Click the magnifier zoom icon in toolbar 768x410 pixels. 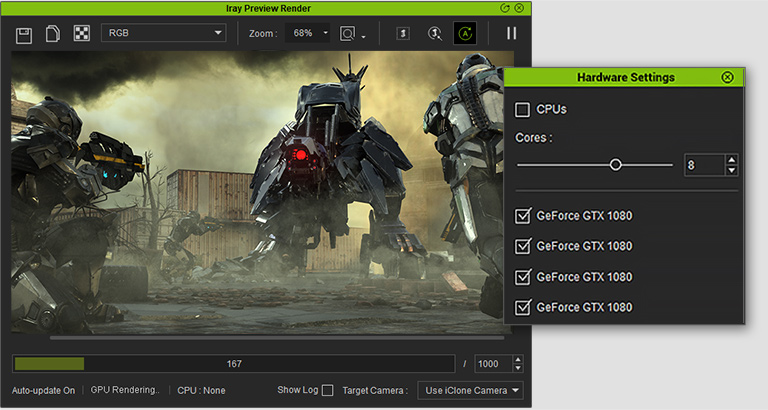434,33
